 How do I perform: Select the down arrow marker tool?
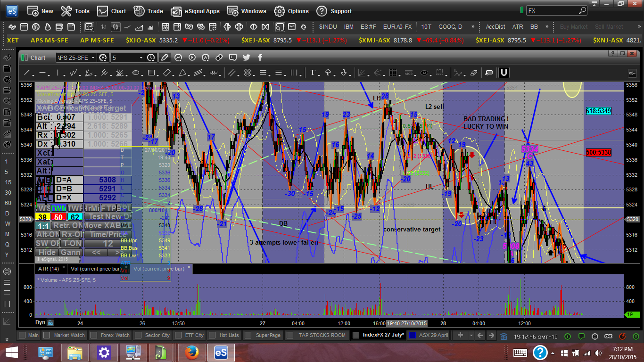tap(344, 73)
